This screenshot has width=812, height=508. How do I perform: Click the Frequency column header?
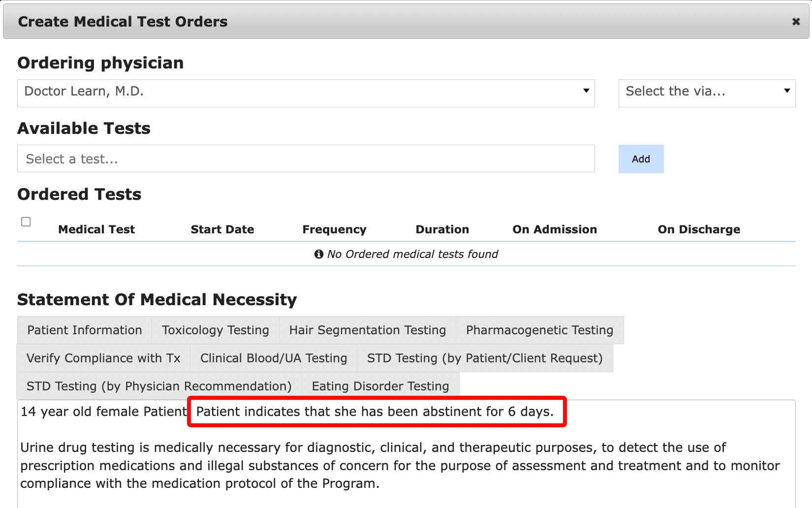[x=334, y=229]
